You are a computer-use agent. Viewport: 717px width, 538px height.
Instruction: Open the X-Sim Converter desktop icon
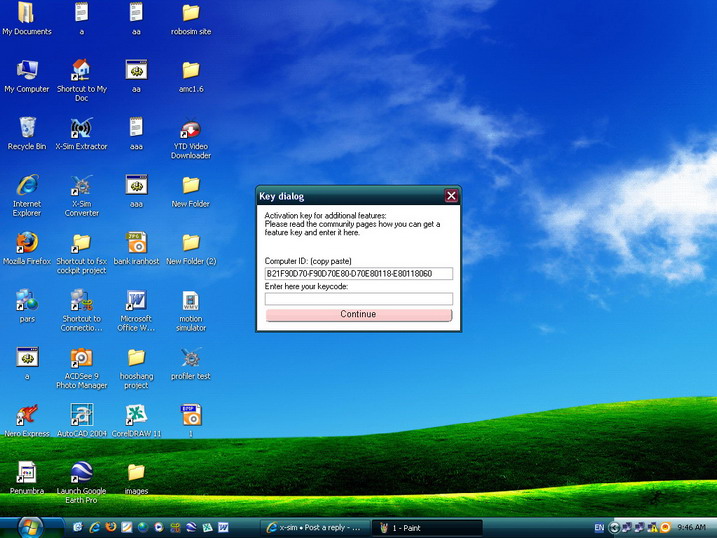pos(81,186)
